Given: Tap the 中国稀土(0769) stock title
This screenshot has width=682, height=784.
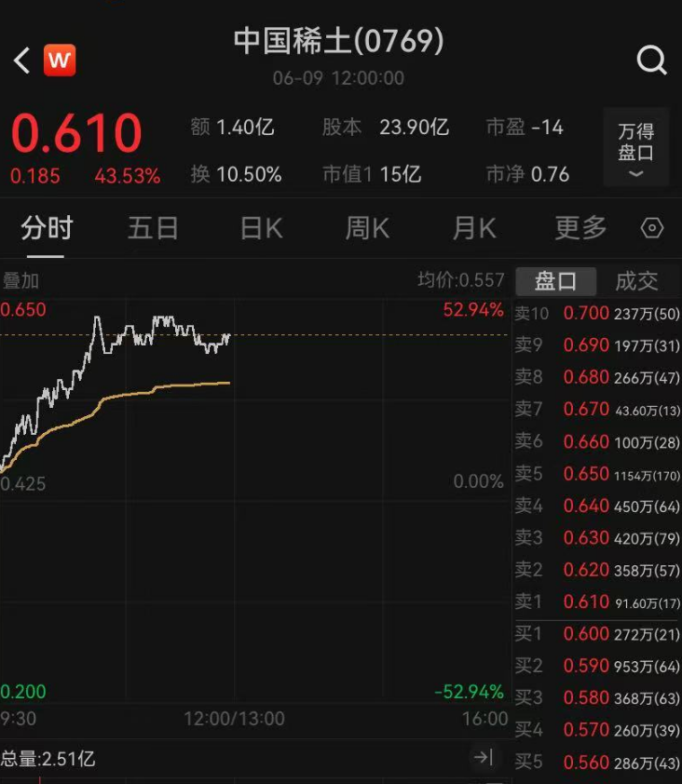Looking at the screenshot, I should click(338, 42).
